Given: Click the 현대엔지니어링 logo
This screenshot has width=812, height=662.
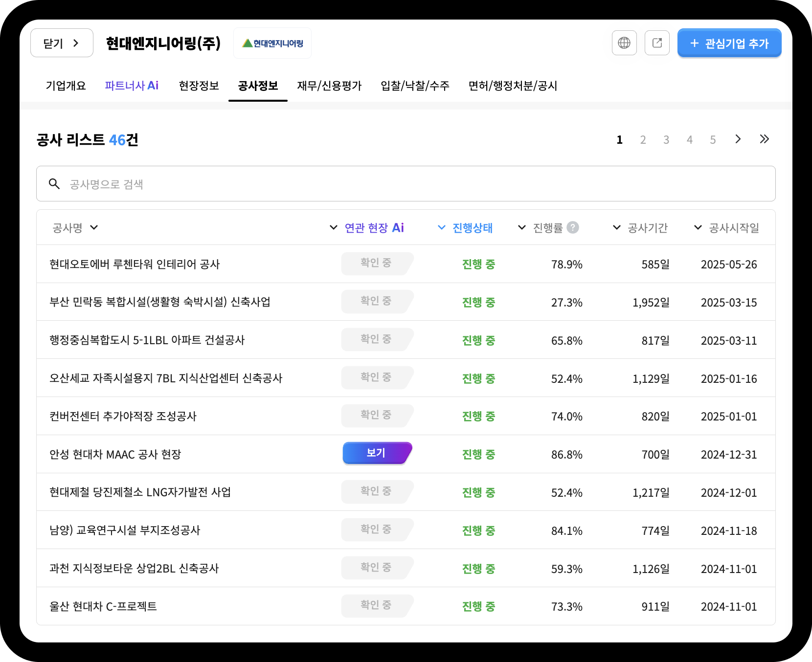Looking at the screenshot, I should pyautogui.click(x=272, y=43).
